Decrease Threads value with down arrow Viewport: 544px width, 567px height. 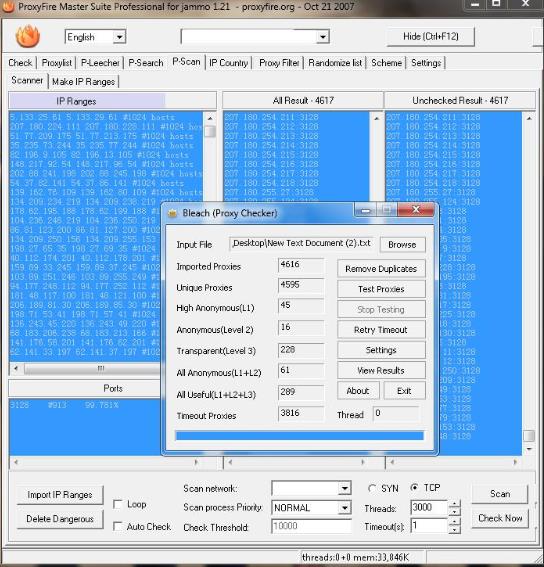pos(454,512)
